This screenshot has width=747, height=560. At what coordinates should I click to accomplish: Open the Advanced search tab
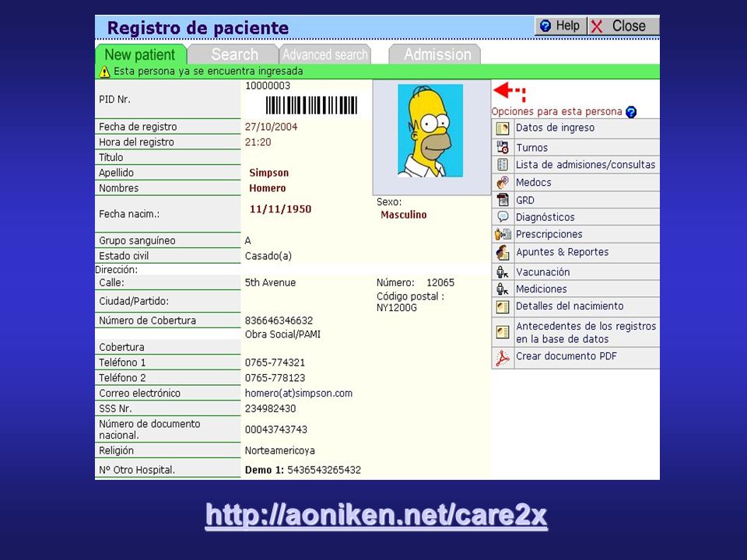pyautogui.click(x=325, y=54)
